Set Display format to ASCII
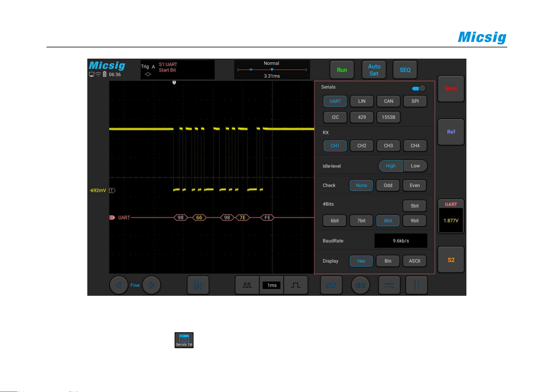The width and height of the screenshot is (554, 392). (x=415, y=261)
